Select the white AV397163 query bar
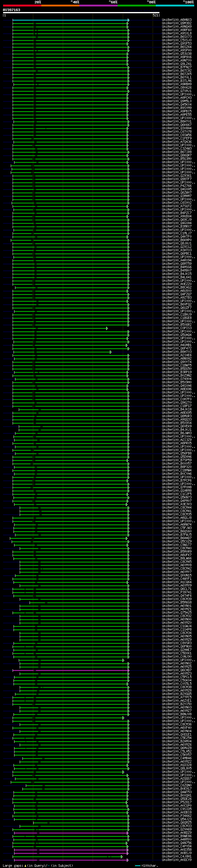Screen dimensions: 197x868 coord(81,12)
